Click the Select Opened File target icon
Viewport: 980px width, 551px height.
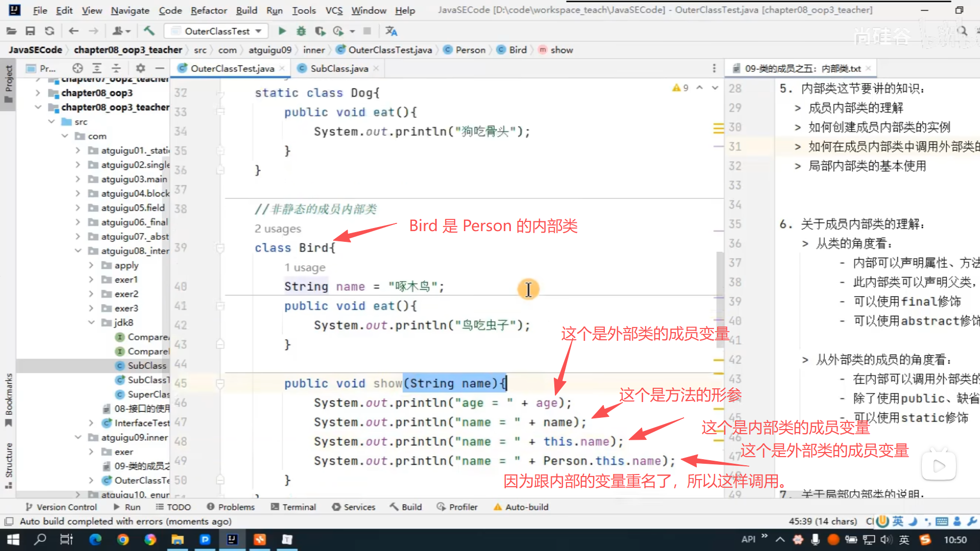pyautogui.click(x=78, y=68)
